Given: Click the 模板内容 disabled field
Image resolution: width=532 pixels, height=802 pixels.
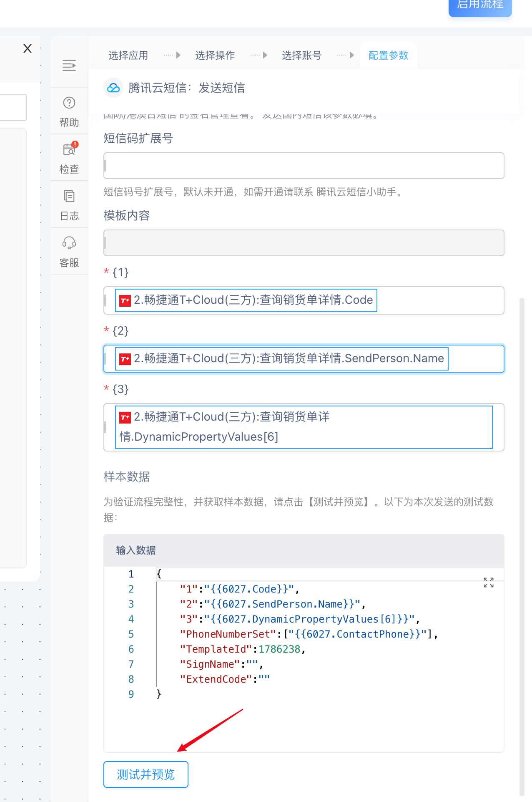Looking at the screenshot, I should click(304, 243).
